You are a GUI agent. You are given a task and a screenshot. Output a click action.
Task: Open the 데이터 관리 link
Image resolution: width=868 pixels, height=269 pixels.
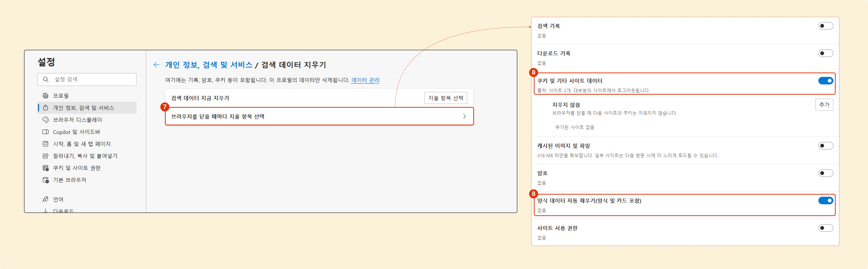point(365,80)
